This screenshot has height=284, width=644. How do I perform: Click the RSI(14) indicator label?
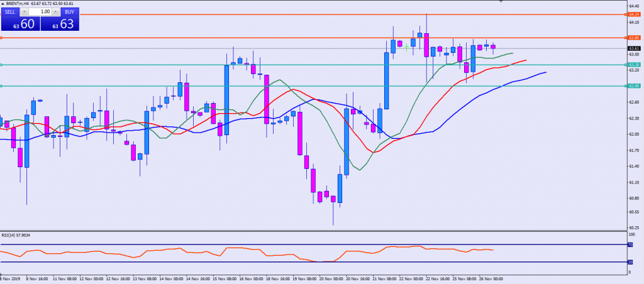(x=15, y=235)
